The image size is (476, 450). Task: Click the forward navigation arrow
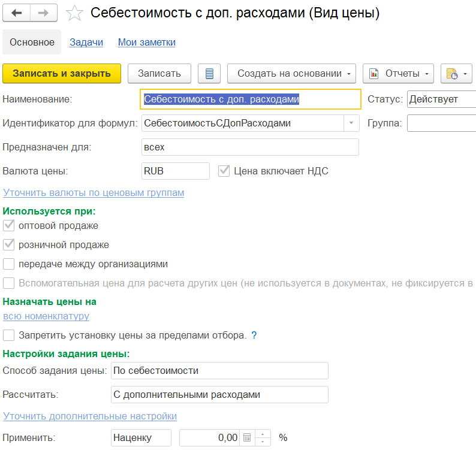pos(44,13)
